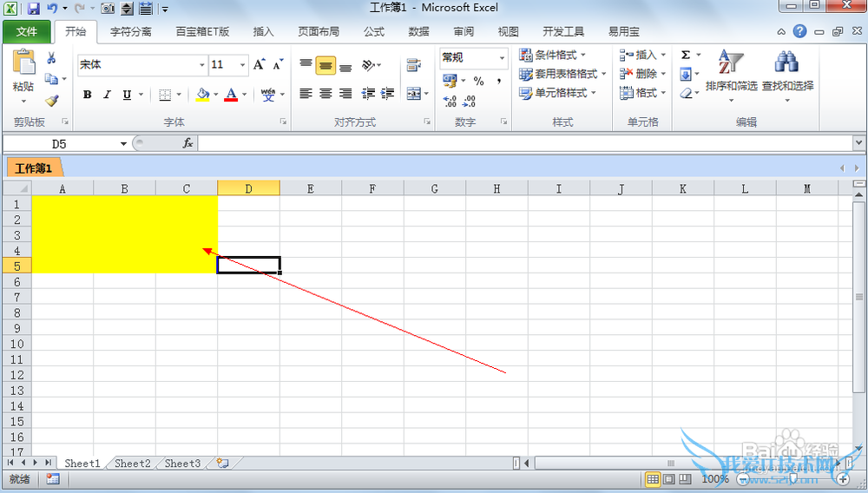Screen dimensions: 868x493
Task: Switch to the 开发工具 Developer tab
Action: coord(563,31)
